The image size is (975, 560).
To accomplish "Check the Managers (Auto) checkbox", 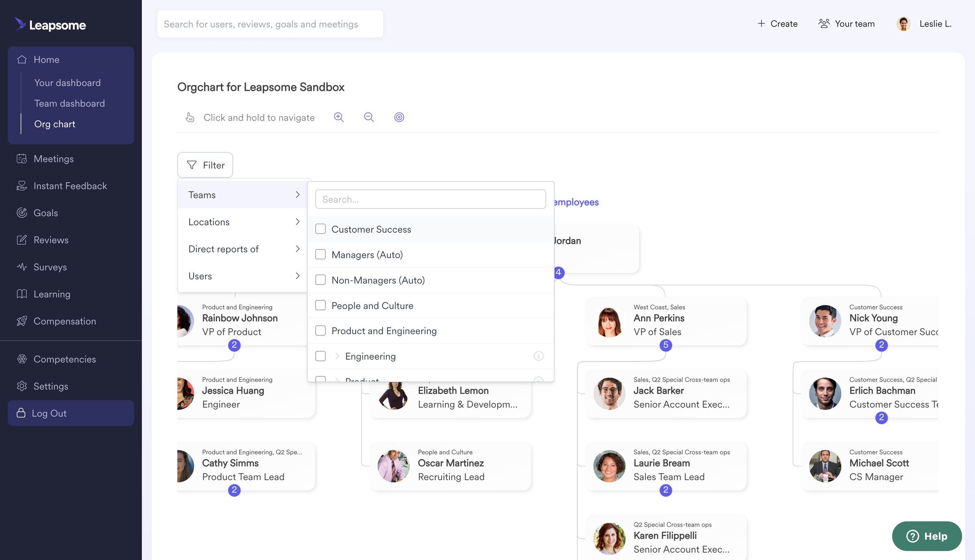I will (x=321, y=255).
